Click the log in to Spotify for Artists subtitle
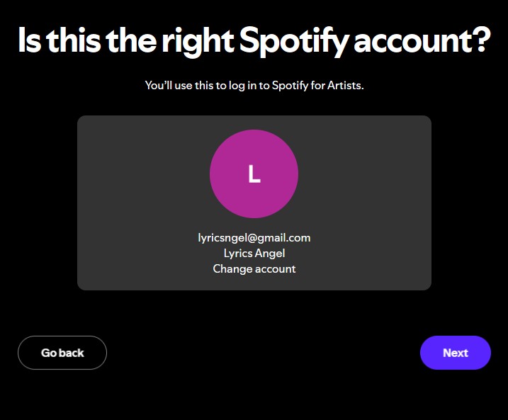The height and width of the screenshot is (420, 508). pos(254,86)
